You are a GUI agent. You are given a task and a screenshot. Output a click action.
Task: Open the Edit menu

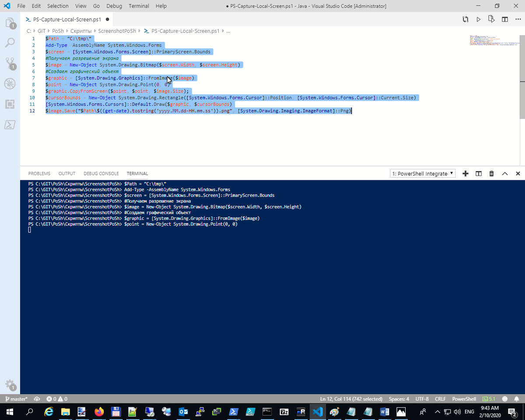click(36, 6)
